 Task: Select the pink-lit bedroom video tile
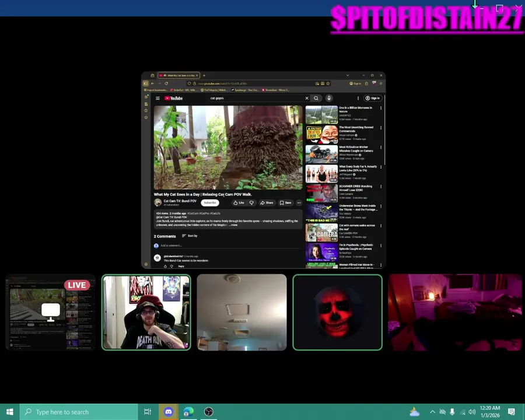coord(454,312)
